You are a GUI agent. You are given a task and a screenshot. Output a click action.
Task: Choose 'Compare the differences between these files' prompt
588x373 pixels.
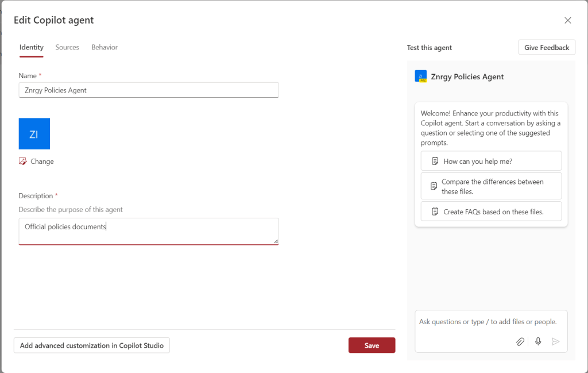[491, 186]
